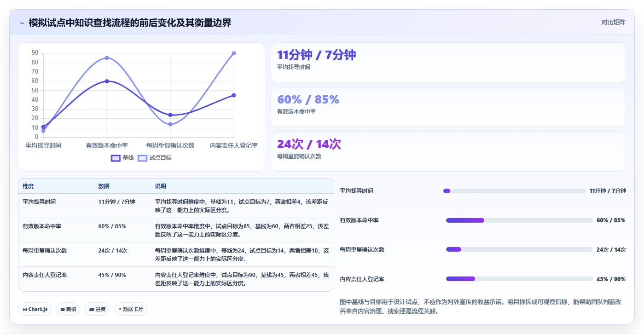
Task: Click the 对比矩阵 label in header
Action: click(613, 22)
